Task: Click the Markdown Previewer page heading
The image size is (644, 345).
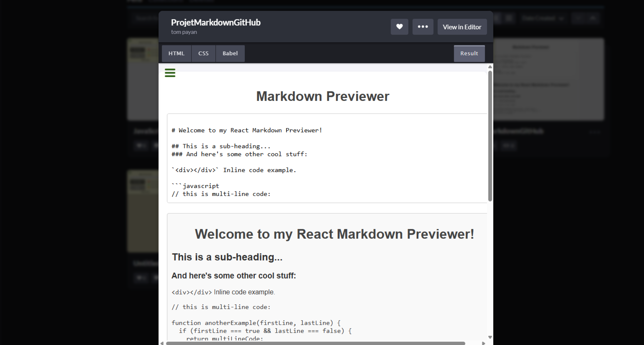Action: point(323,96)
